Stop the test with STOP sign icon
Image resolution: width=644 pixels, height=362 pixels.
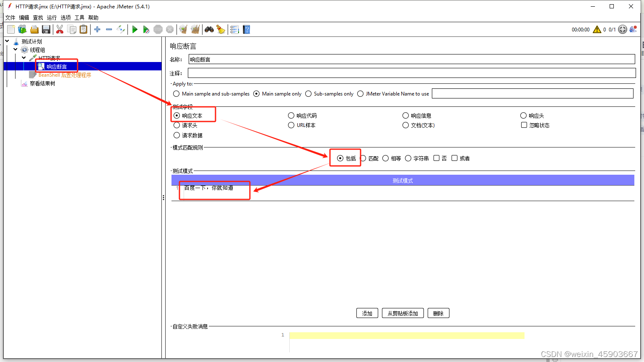(x=158, y=29)
